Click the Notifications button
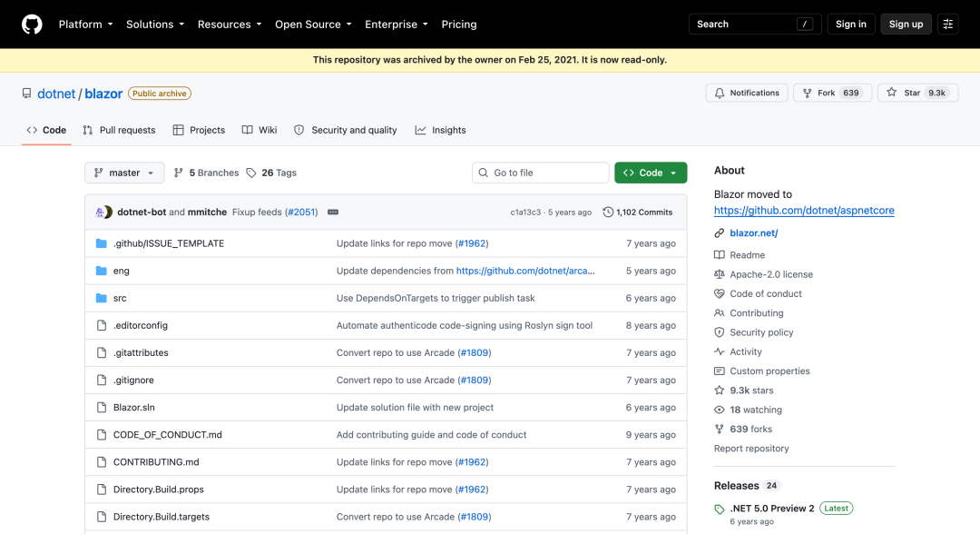Viewport: 980px width, 534px height. coord(747,94)
